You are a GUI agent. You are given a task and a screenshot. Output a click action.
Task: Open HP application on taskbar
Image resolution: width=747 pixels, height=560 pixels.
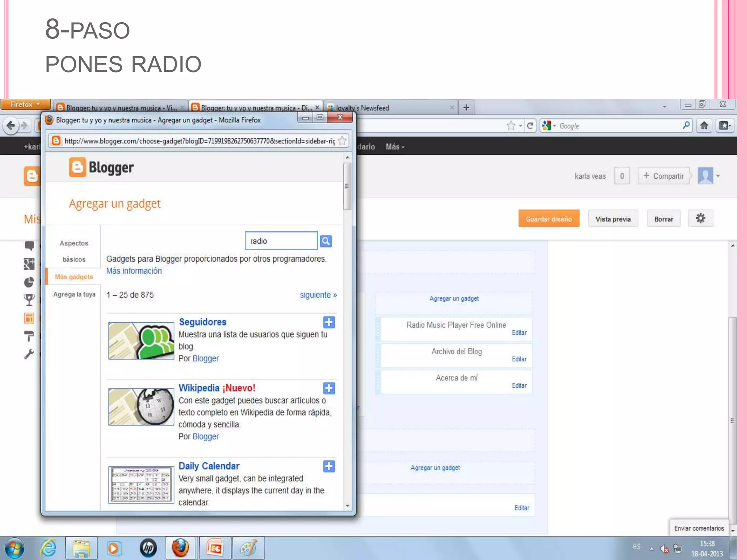[x=148, y=548]
